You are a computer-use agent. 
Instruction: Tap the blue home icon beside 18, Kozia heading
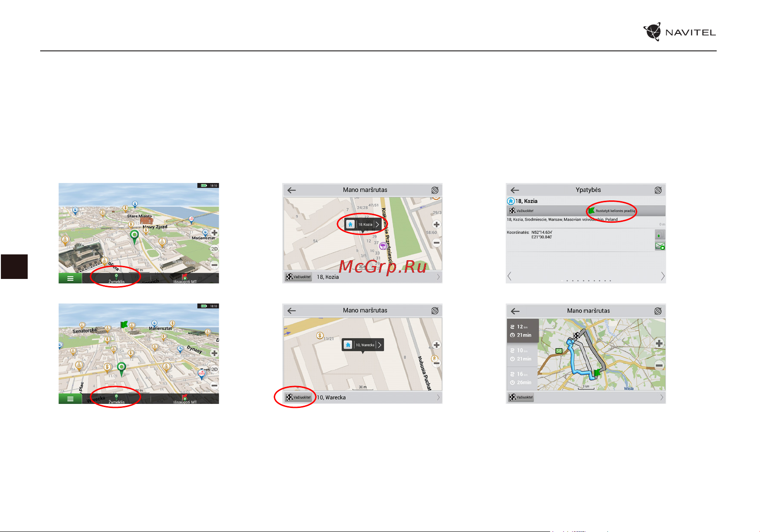coord(511,201)
